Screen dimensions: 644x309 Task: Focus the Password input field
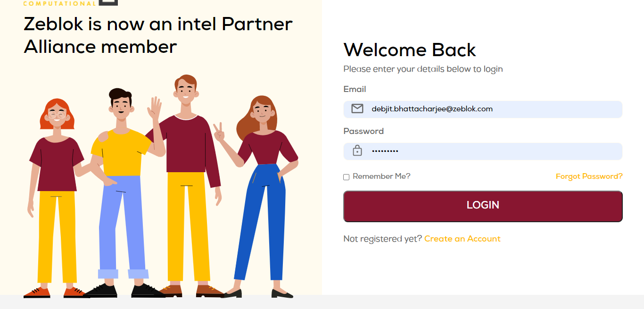coord(490,151)
